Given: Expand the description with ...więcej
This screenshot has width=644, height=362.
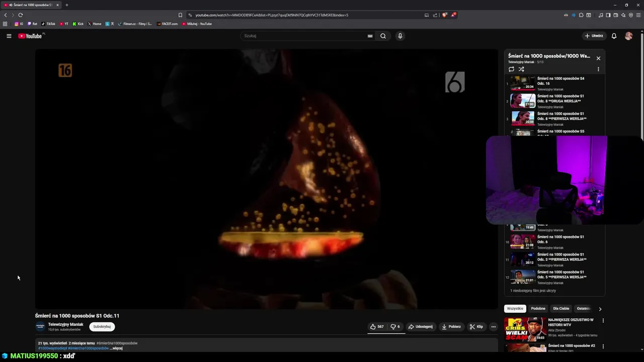Looking at the screenshot, I should [116, 348].
